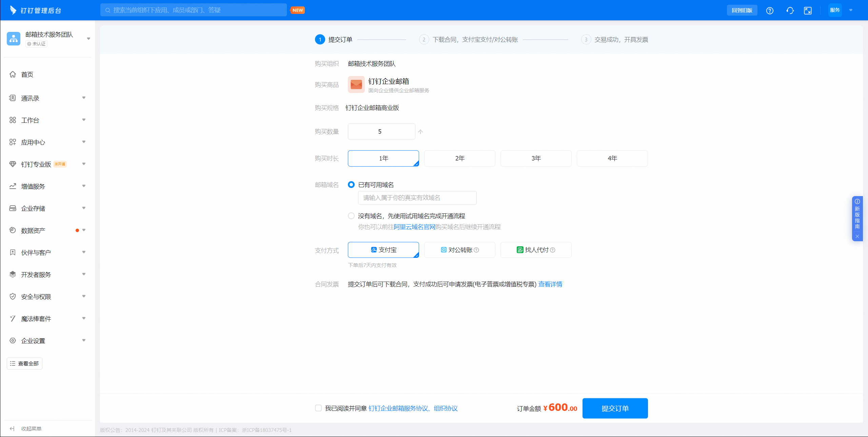This screenshot has width=868, height=437.
Task: Click the 找人代付 help question icon
Action: point(553,250)
